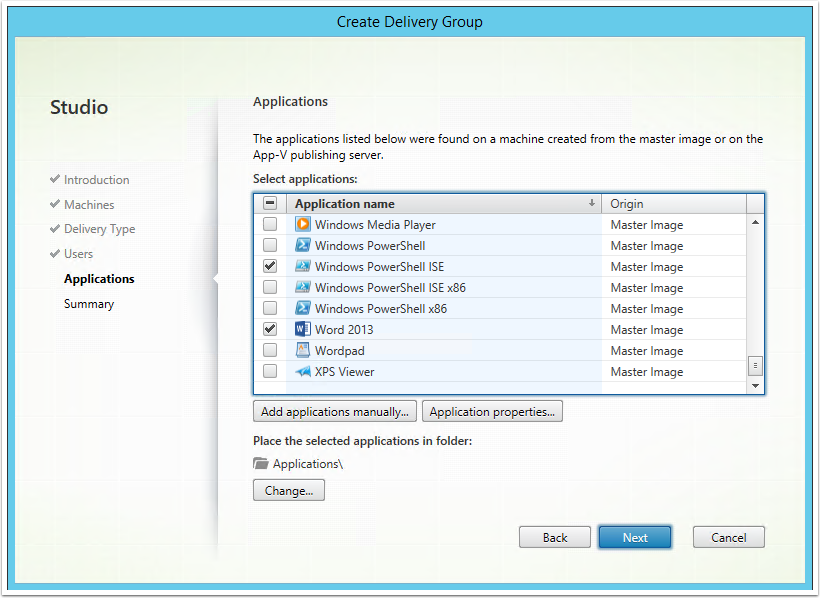
Task: Select the XPS Viewer row text
Action: coord(345,372)
